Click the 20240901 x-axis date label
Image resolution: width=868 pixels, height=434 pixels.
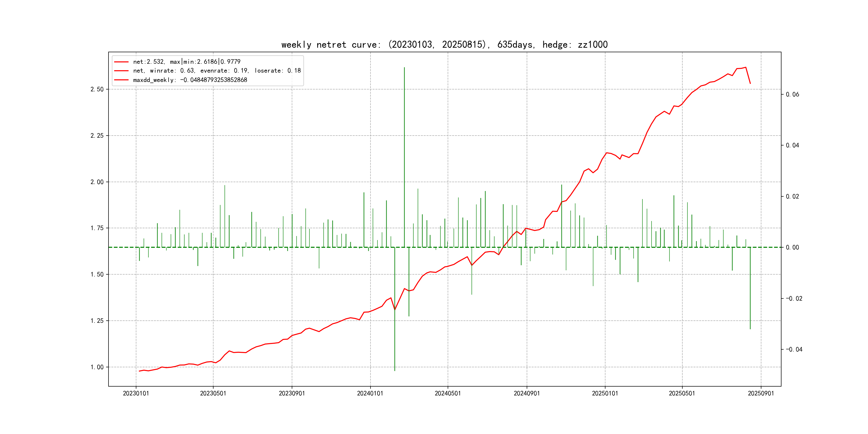[527, 393]
